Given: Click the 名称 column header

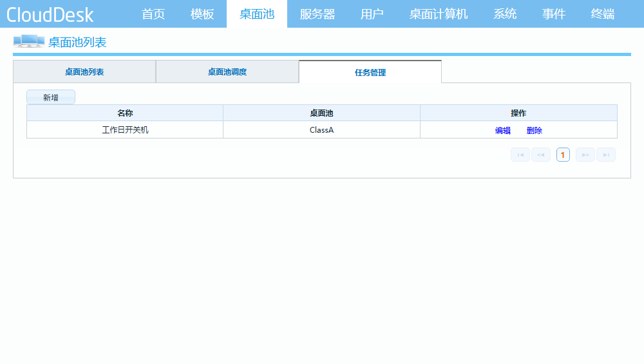Looking at the screenshot, I should 125,113.
